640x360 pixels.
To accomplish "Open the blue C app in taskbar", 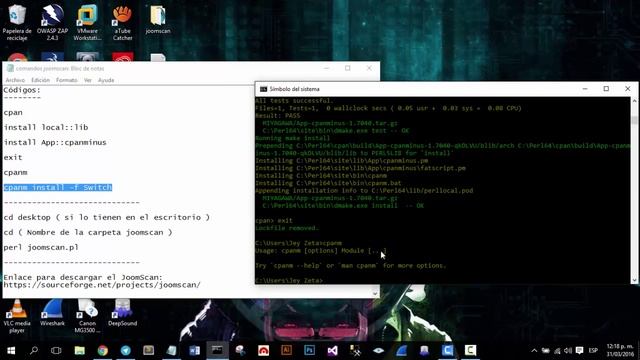I will coord(447,350).
